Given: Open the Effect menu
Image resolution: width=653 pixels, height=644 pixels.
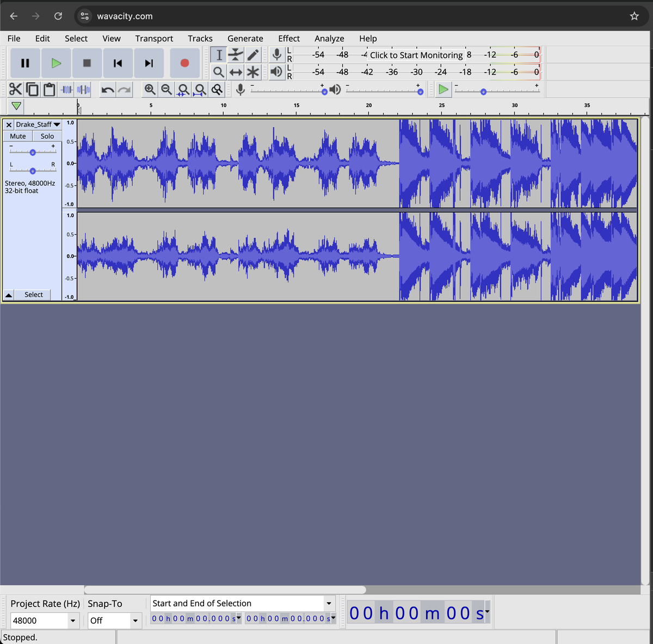Looking at the screenshot, I should pos(288,38).
